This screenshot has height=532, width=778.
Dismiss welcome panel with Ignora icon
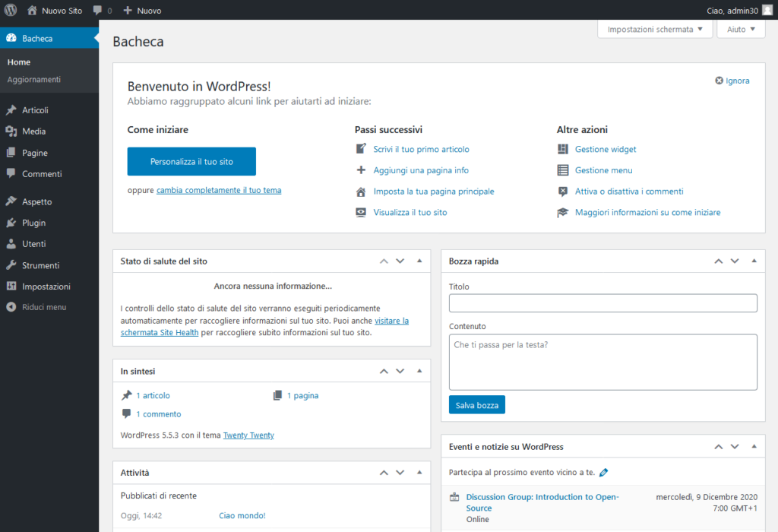[x=719, y=81]
